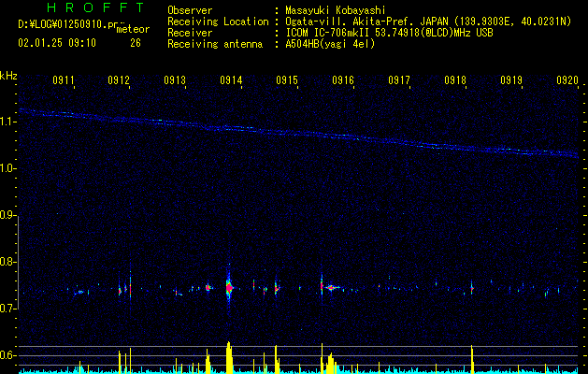Click the 1.1 kHz axis label
The height and width of the screenshot is (374, 588).
click(x=8, y=122)
